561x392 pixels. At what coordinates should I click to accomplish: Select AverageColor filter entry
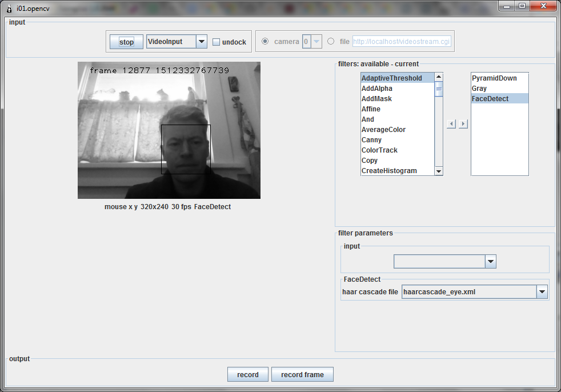398,130
